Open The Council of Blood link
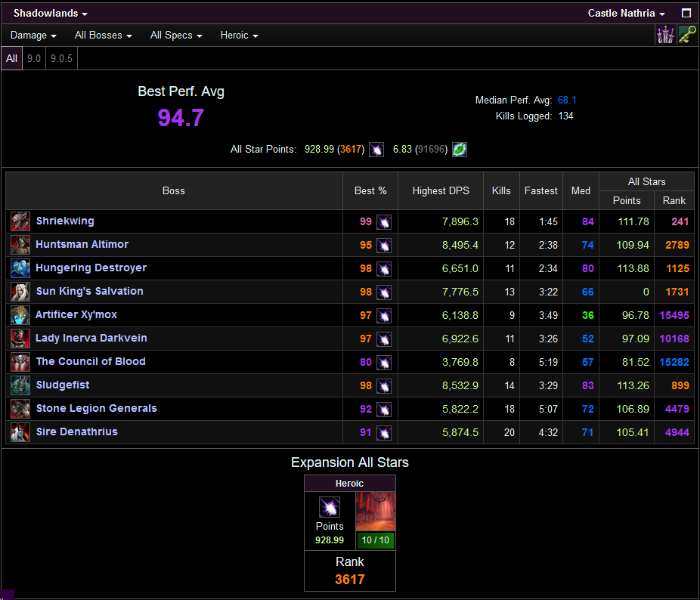 (x=91, y=362)
